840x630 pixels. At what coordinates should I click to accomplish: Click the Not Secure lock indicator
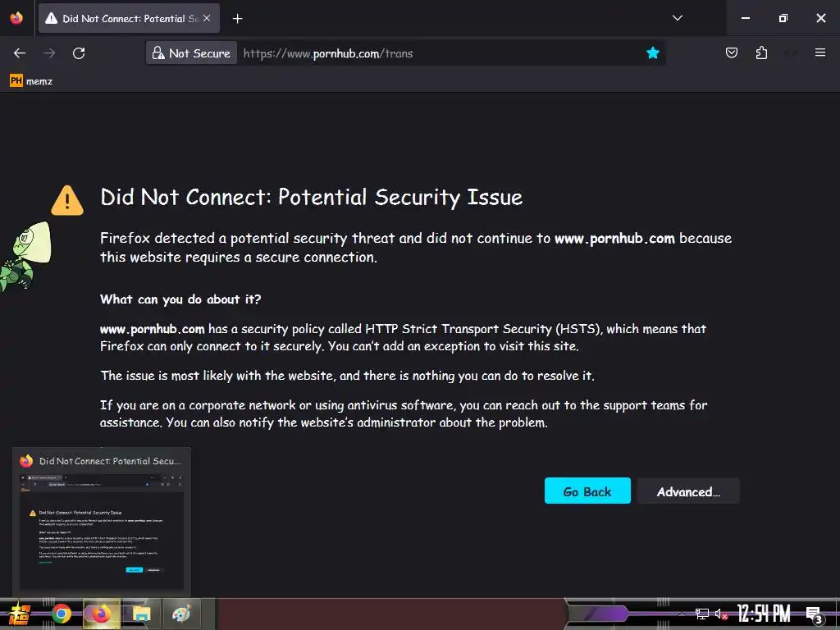point(191,53)
